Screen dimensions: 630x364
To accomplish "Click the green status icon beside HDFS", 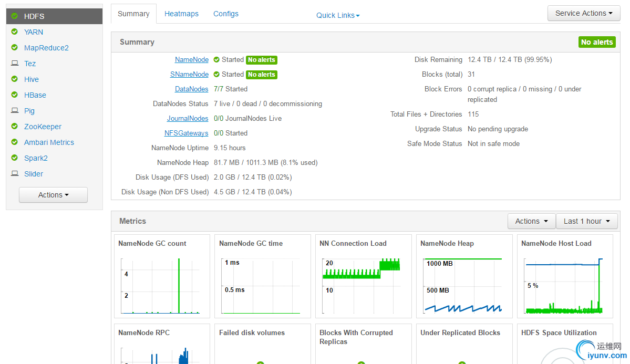I will pos(15,16).
